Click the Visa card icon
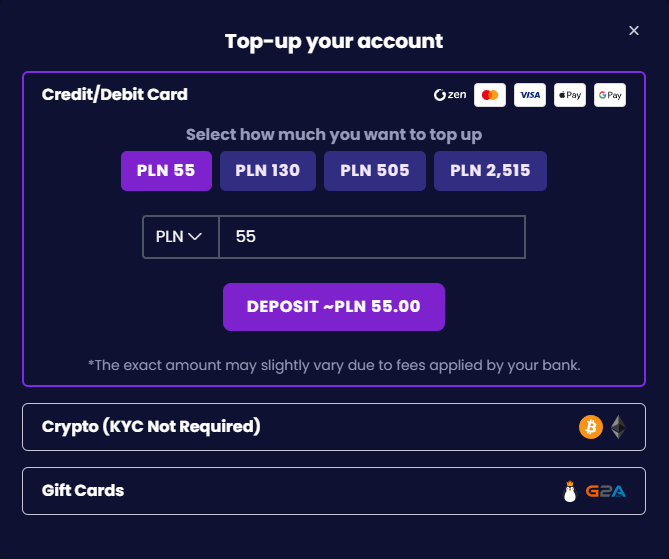 pyautogui.click(x=530, y=95)
